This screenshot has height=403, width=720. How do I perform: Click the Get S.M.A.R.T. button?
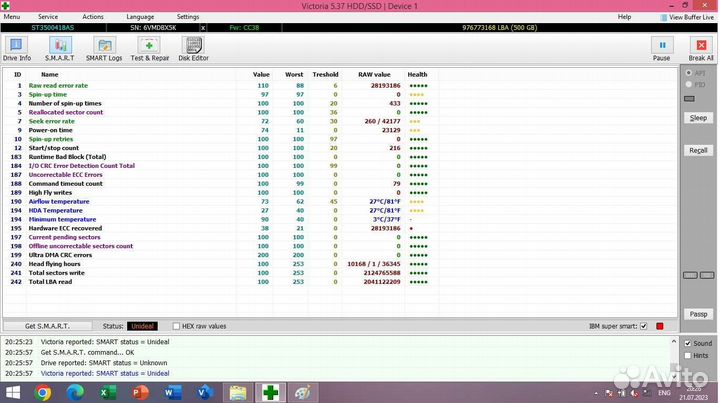(x=47, y=326)
